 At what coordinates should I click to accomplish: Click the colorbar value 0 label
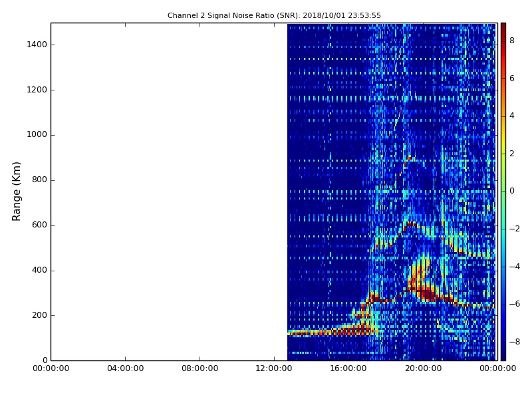pos(512,191)
